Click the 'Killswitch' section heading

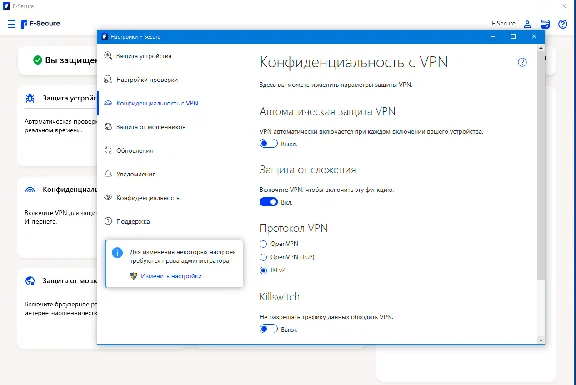point(279,296)
